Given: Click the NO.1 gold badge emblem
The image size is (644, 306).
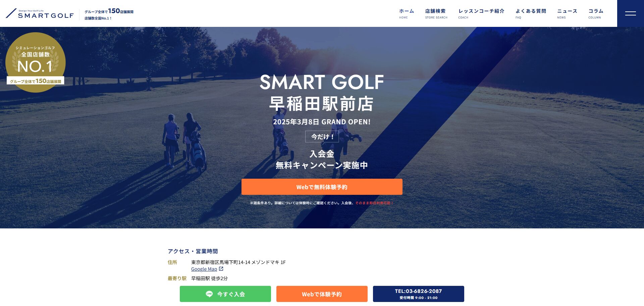Looking at the screenshot, I should [36, 62].
